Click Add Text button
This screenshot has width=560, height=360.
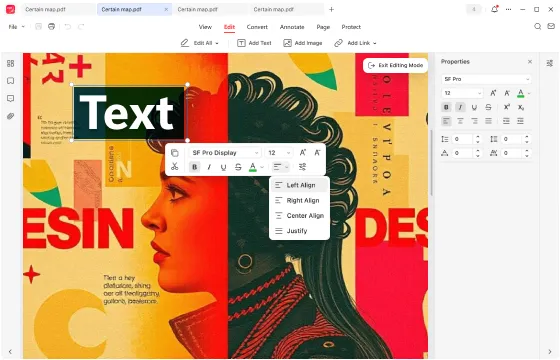click(x=254, y=43)
